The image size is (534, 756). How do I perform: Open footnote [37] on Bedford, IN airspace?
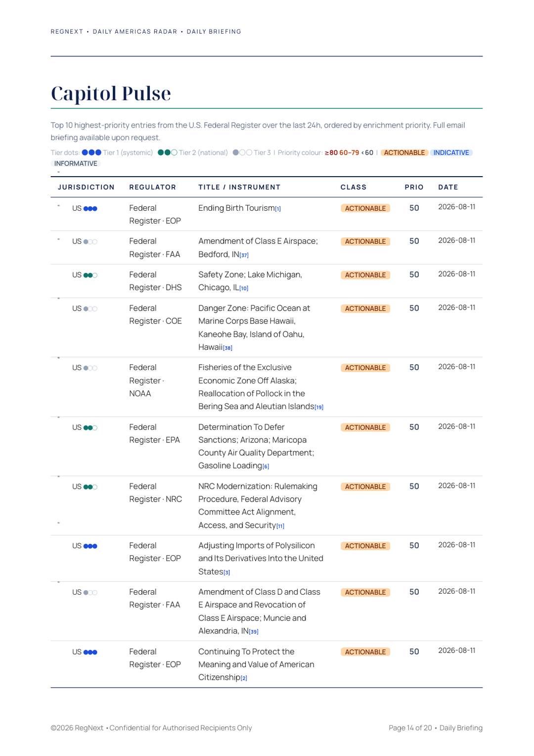[x=244, y=255]
